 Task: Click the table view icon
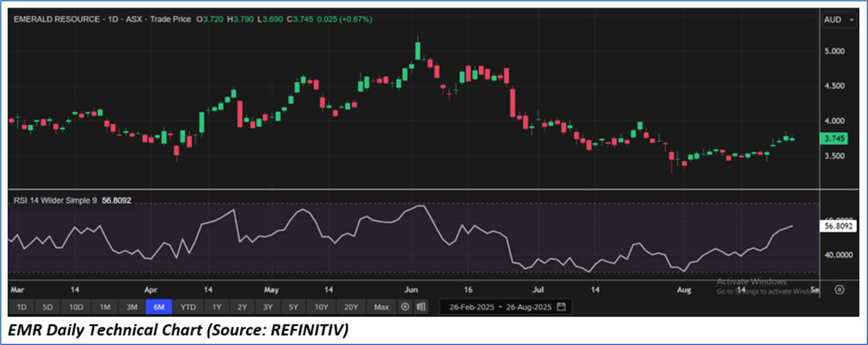click(x=421, y=307)
